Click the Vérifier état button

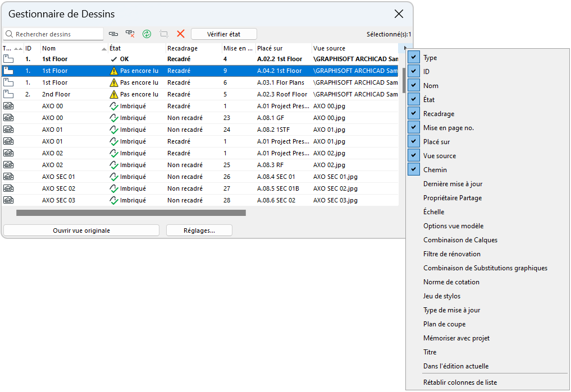point(223,34)
